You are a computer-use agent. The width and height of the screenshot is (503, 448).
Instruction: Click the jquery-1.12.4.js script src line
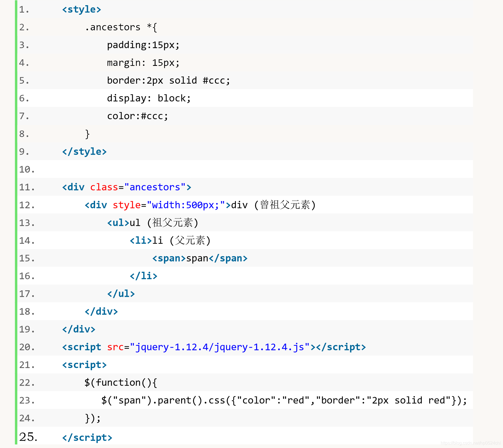click(x=214, y=347)
